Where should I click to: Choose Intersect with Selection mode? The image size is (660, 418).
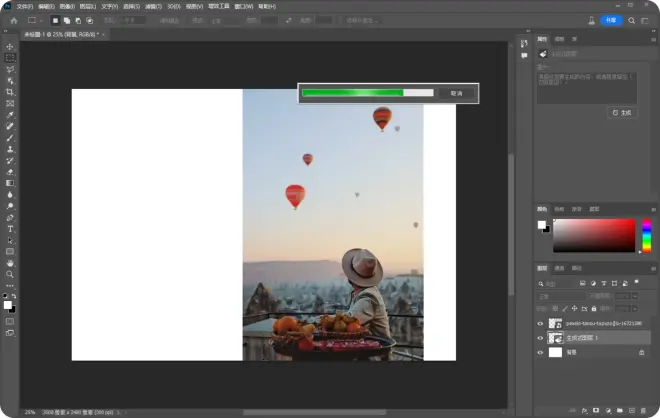coord(89,20)
